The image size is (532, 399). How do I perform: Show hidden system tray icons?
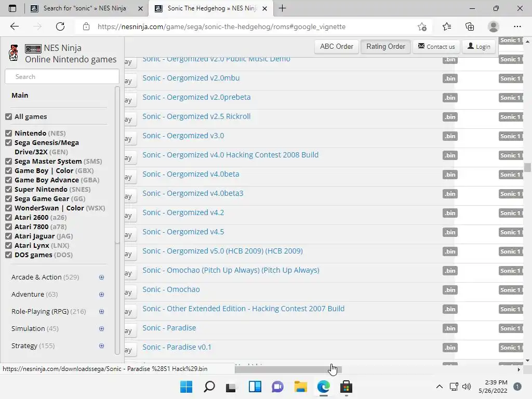point(440,387)
